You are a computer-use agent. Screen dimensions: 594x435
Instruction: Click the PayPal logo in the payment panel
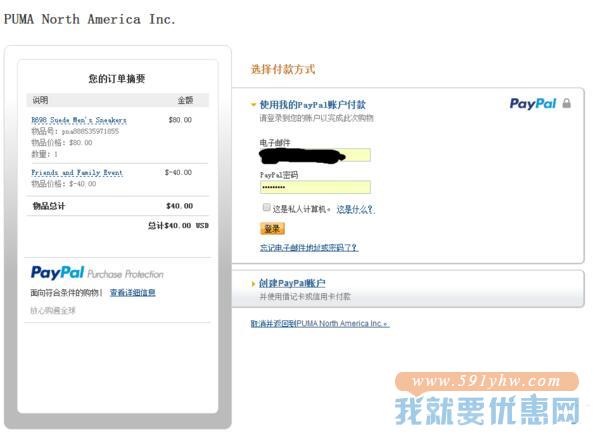[x=533, y=104]
